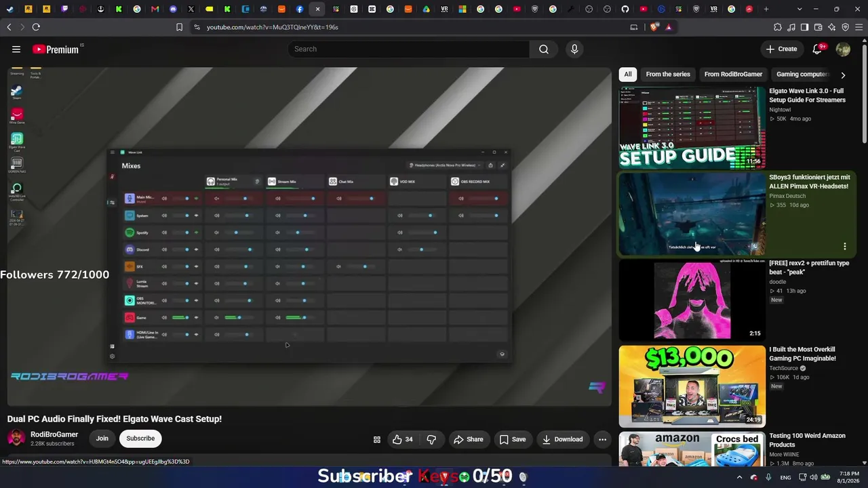This screenshot has width=868, height=488.
Task: Pause the video by clicking the player
Action: 309,236
